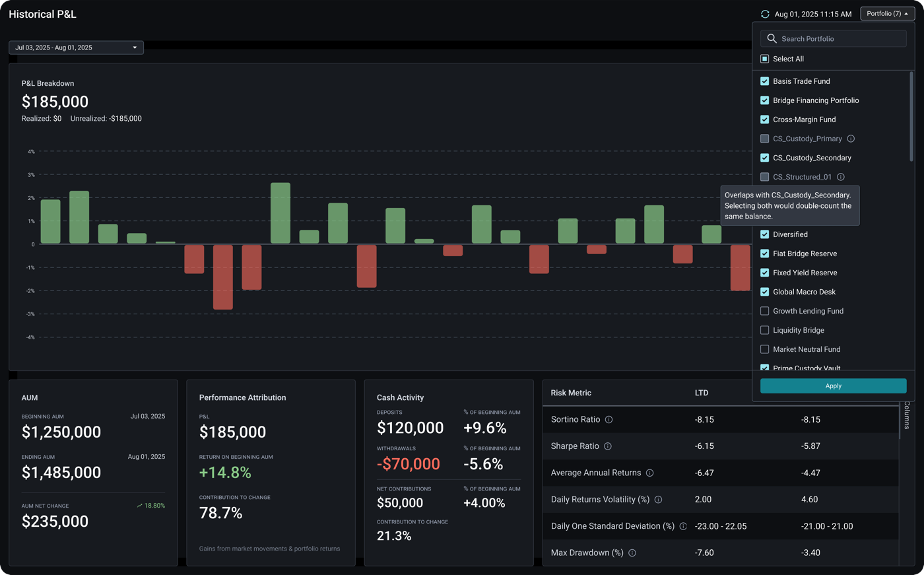Viewport: 924px width, 575px height.
Task: Click Return on Beginning AUM +14.8%
Action: click(225, 473)
